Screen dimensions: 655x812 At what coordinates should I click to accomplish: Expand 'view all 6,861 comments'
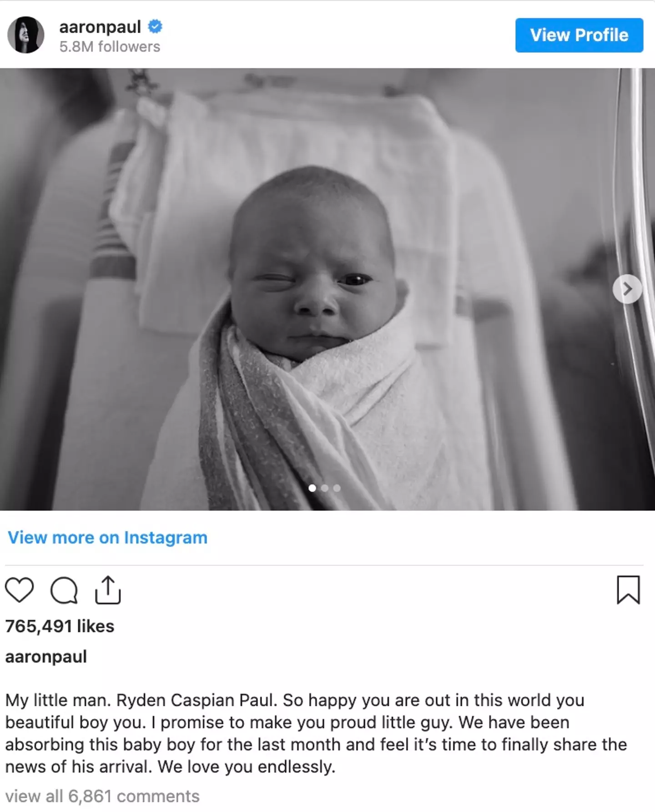coord(102,797)
